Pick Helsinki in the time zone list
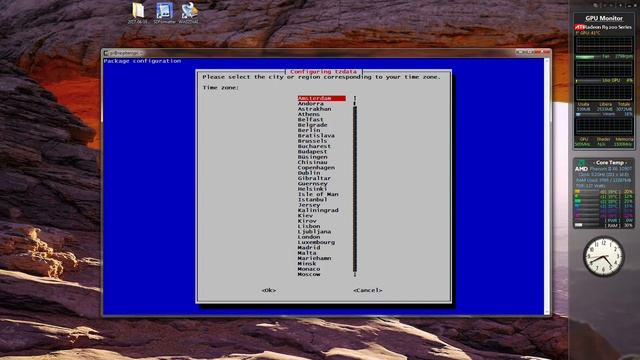Viewport: 640px width, 360px height. (312, 189)
